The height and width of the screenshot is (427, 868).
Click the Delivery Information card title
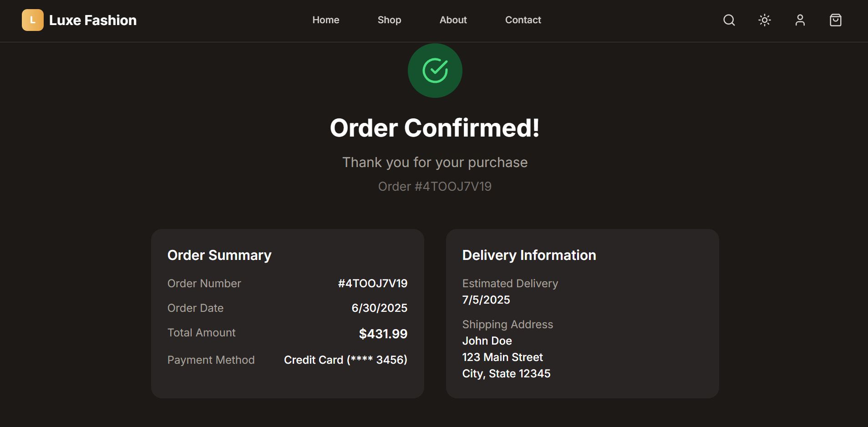529,255
